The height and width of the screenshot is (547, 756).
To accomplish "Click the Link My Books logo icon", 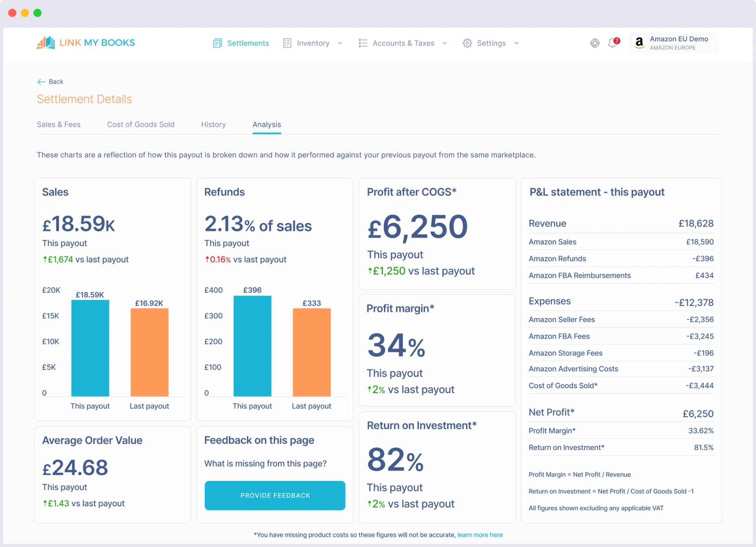I will [46, 43].
